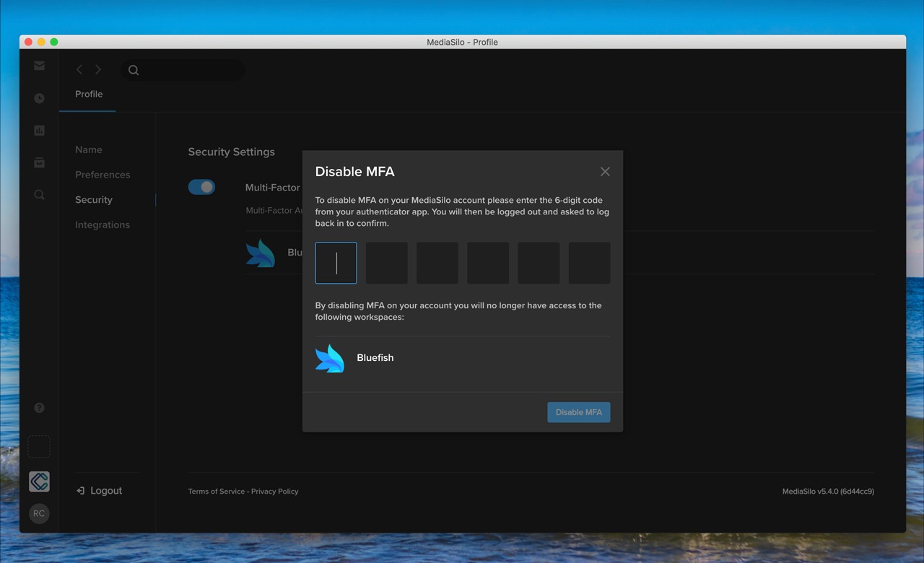Open the Integrations settings section
924x563 pixels.
[103, 224]
